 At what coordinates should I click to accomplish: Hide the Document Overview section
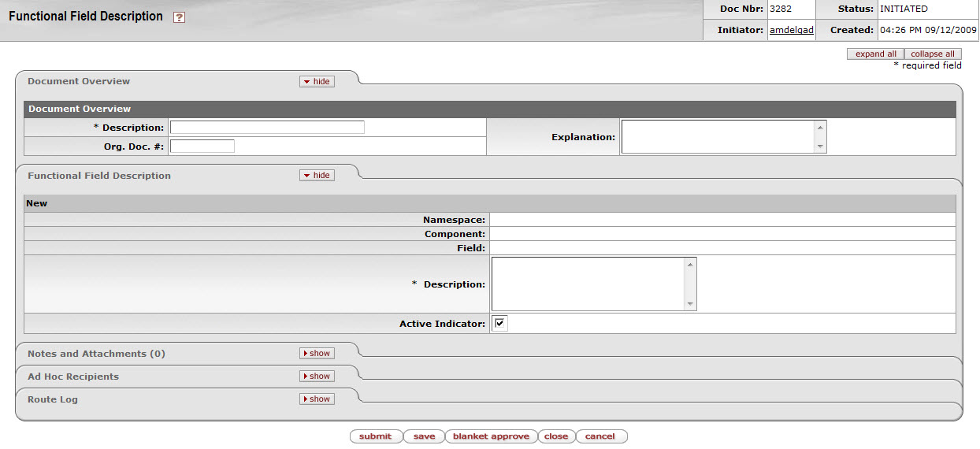317,82
